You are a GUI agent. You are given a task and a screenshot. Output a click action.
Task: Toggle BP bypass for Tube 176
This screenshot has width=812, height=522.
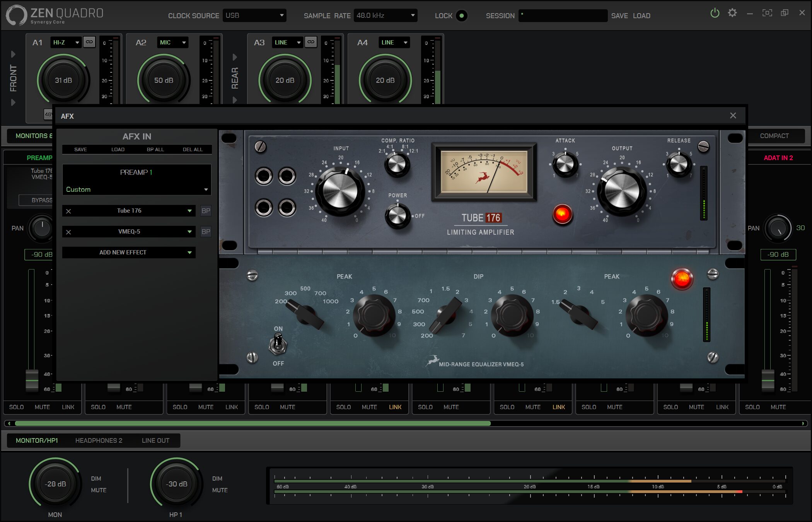click(206, 211)
